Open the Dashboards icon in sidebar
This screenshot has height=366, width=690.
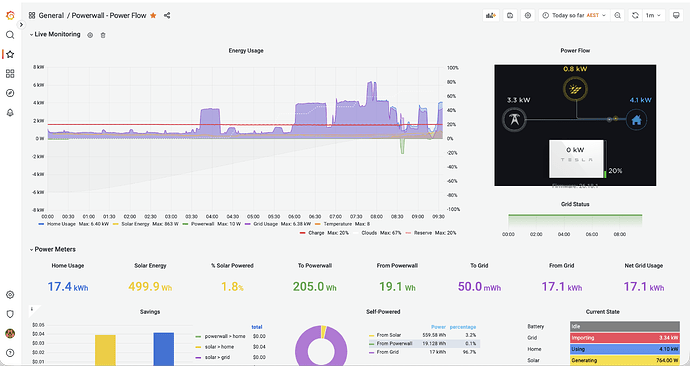click(x=10, y=73)
